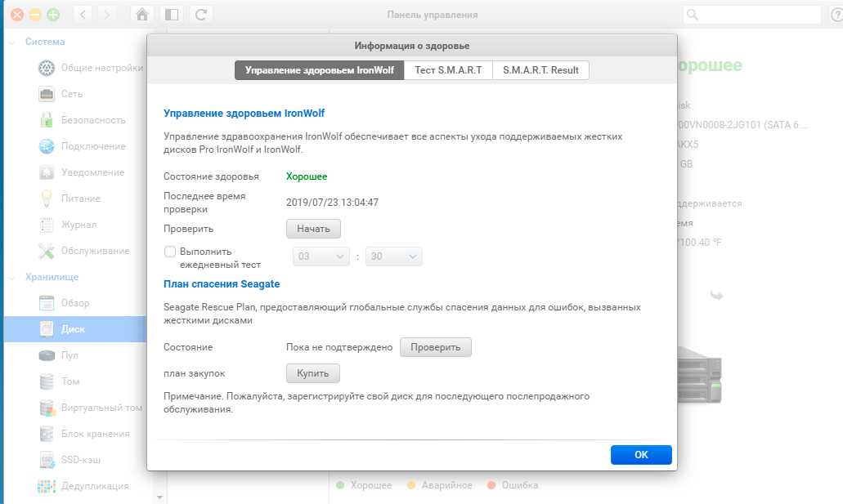
Task: Click the Аварийное legend entry
Action: tap(440, 485)
